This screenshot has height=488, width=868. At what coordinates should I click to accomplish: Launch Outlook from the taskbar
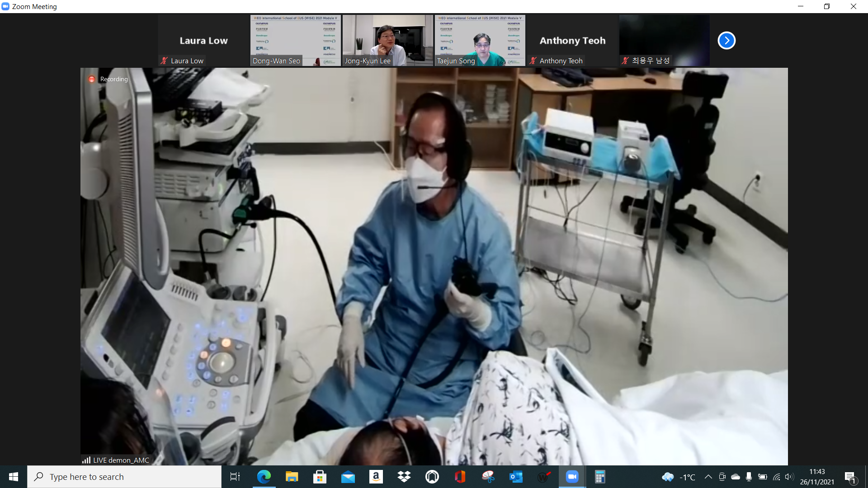click(516, 477)
